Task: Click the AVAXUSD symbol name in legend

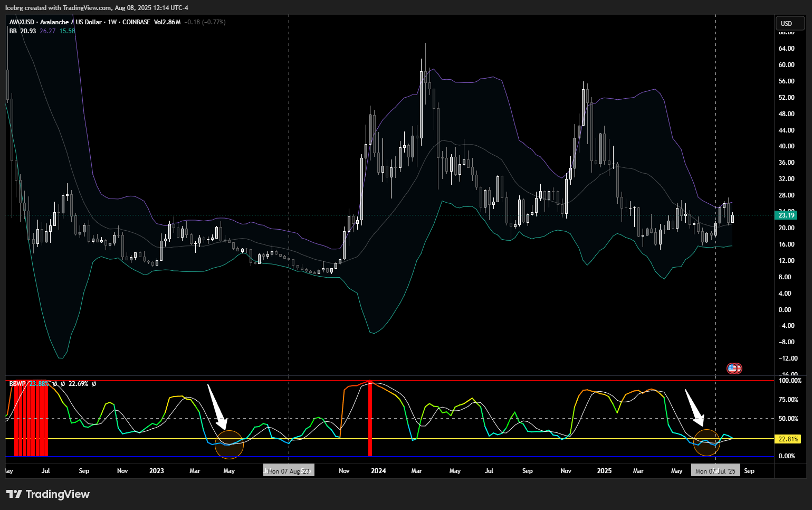Action: pyautogui.click(x=22, y=22)
